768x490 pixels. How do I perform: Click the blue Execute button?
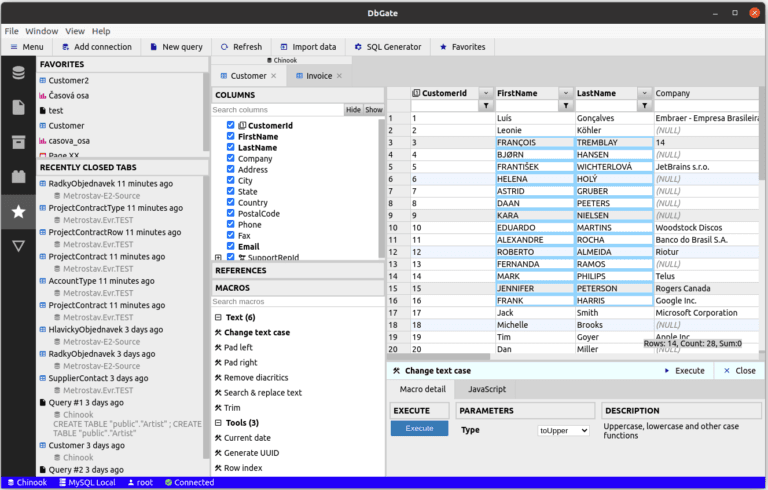pyautogui.click(x=419, y=428)
